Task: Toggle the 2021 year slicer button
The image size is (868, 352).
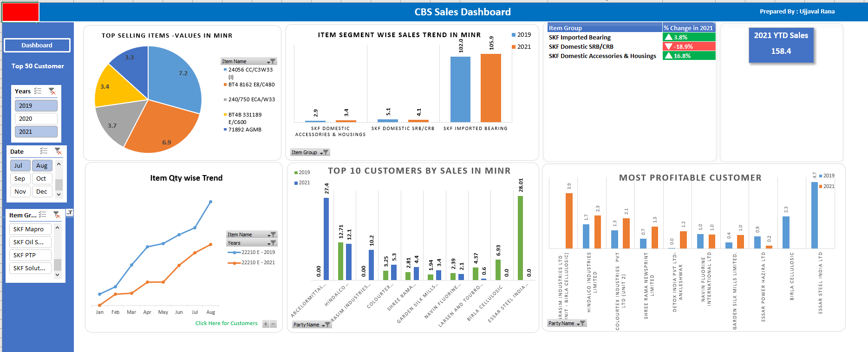Action: pos(36,131)
